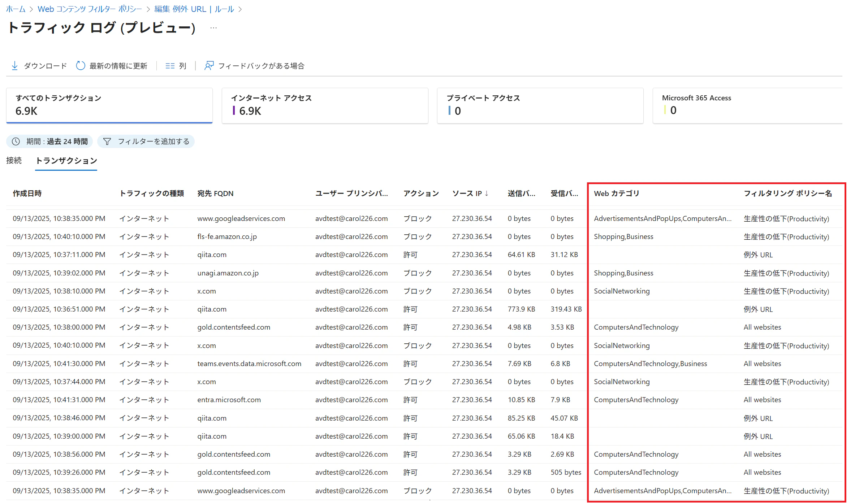Click 773.9 KB sent bytes cell

[522, 309]
